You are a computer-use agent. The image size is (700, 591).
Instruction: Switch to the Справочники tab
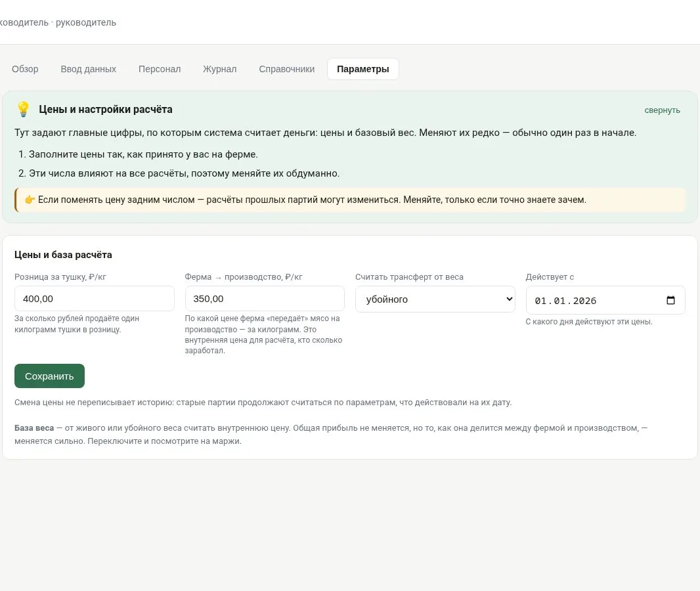coord(286,69)
